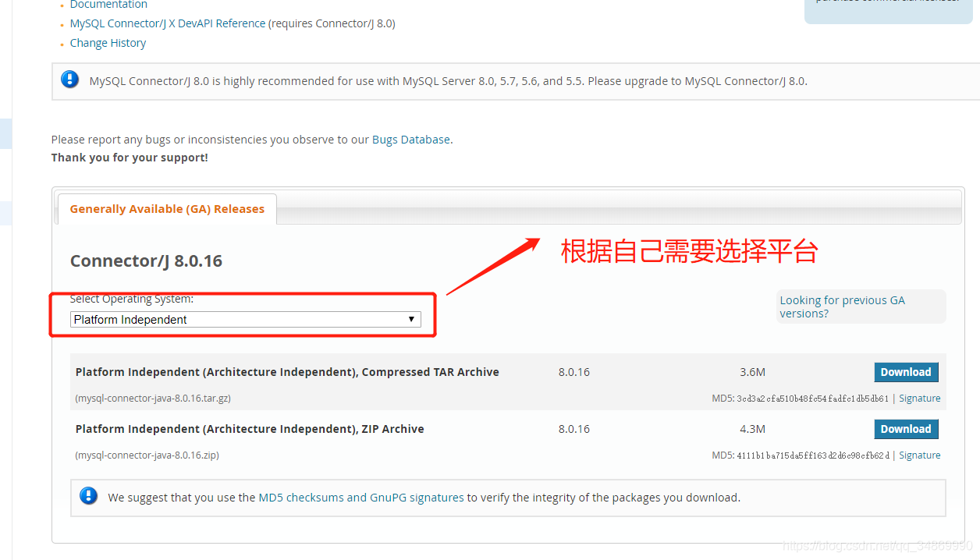Open Signature link for the tar.gz file
980x560 pixels.
[920, 398]
